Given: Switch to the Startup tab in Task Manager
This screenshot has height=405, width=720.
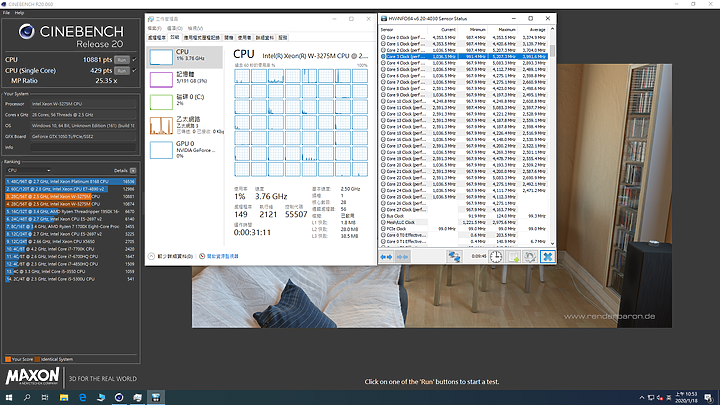Looking at the screenshot, I should (229, 38).
